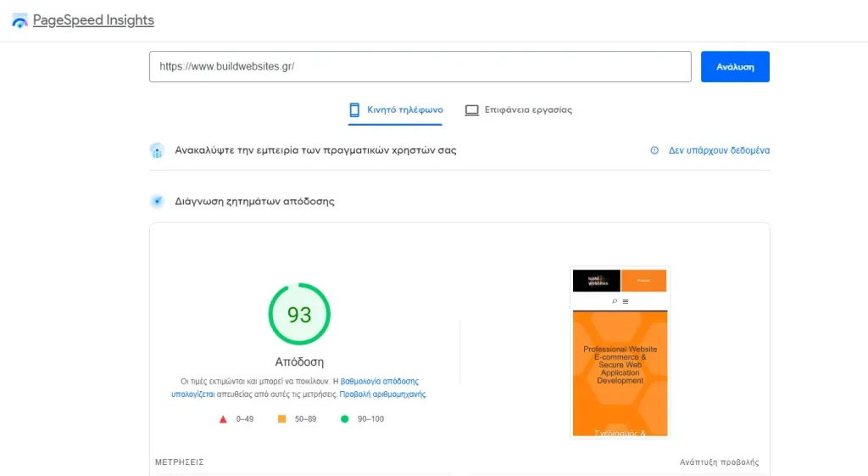Click the info icon beside Δεν υπάρχουν δεδομένα

click(654, 150)
